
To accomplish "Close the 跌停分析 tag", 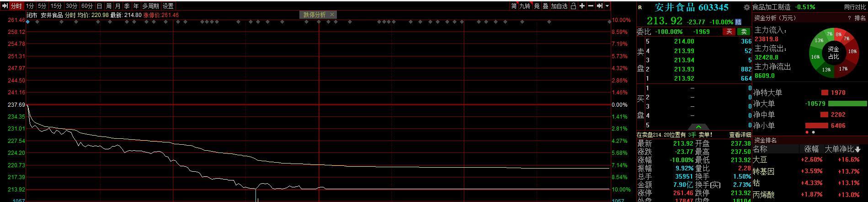I will [x=332, y=15].
